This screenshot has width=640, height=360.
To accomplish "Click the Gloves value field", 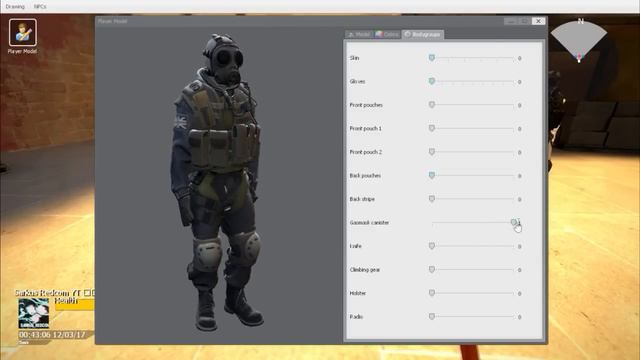I will pyautogui.click(x=520, y=82).
